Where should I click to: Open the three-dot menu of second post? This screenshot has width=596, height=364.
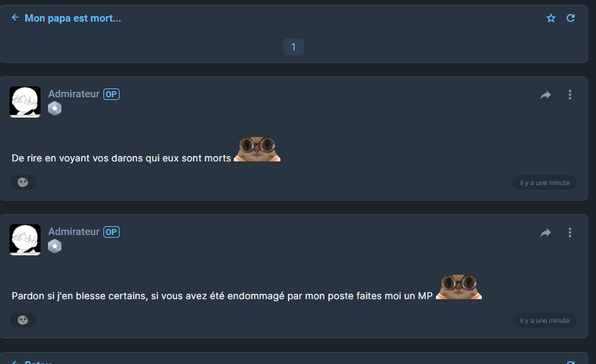[570, 232]
